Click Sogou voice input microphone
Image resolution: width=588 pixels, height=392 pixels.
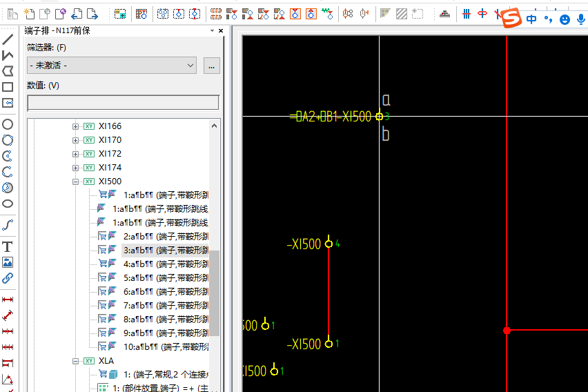pyautogui.click(x=582, y=19)
